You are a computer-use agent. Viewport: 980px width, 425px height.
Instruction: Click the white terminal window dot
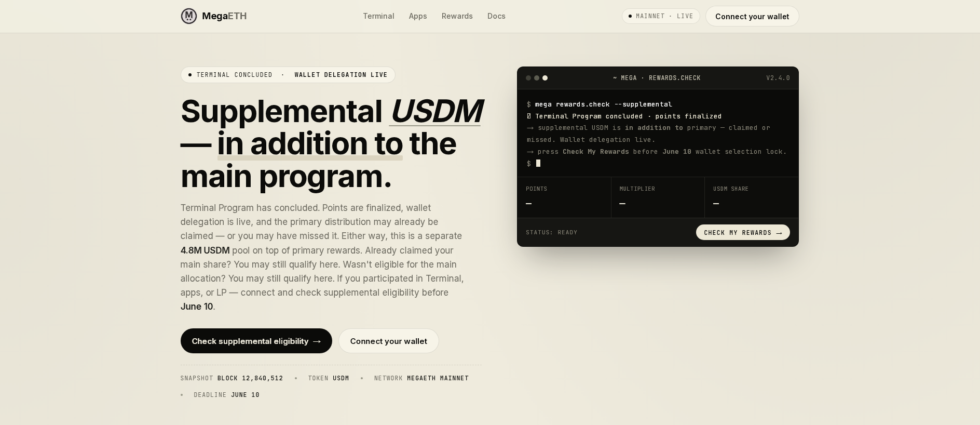(545, 78)
